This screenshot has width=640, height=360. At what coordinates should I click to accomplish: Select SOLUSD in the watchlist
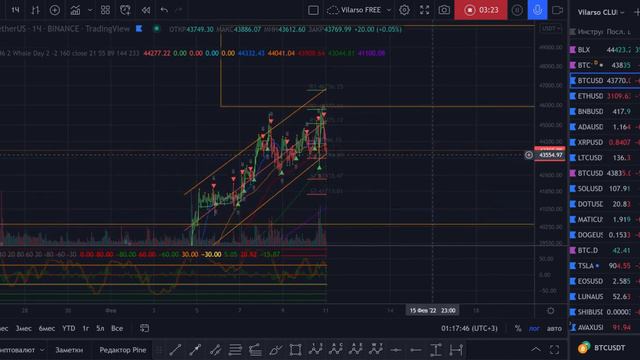tap(604, 189)
